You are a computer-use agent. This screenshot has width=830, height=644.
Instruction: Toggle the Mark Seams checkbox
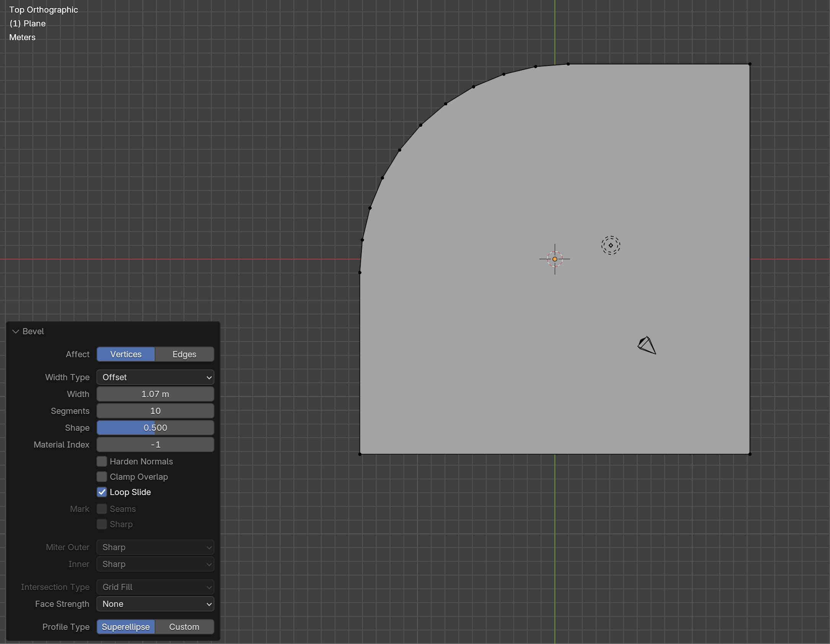tap(102, 509)
